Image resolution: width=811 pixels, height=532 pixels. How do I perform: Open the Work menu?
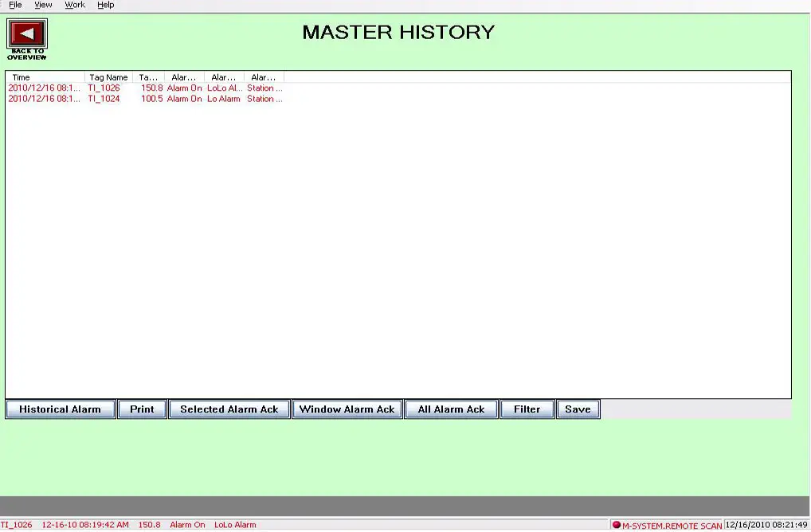(x=75, y=5)
